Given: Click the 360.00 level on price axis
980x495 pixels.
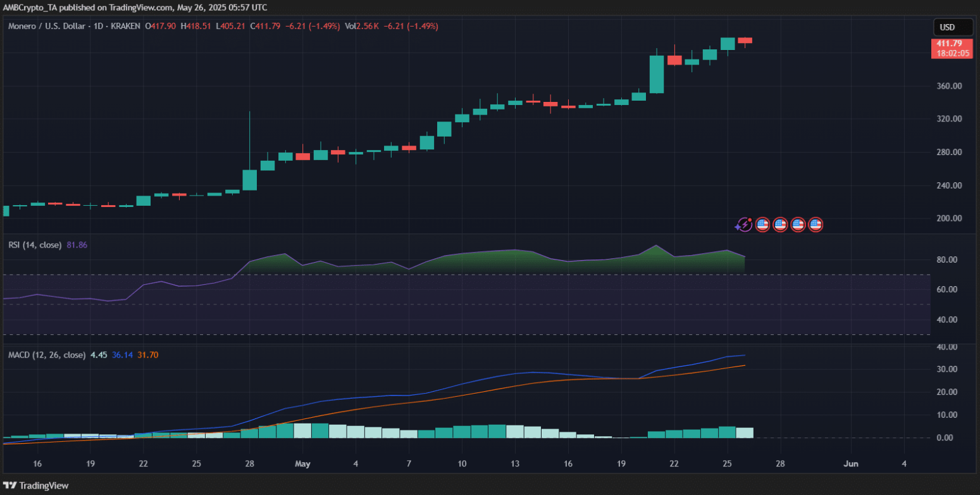Looking at the screenshot, I should (949, 86).
